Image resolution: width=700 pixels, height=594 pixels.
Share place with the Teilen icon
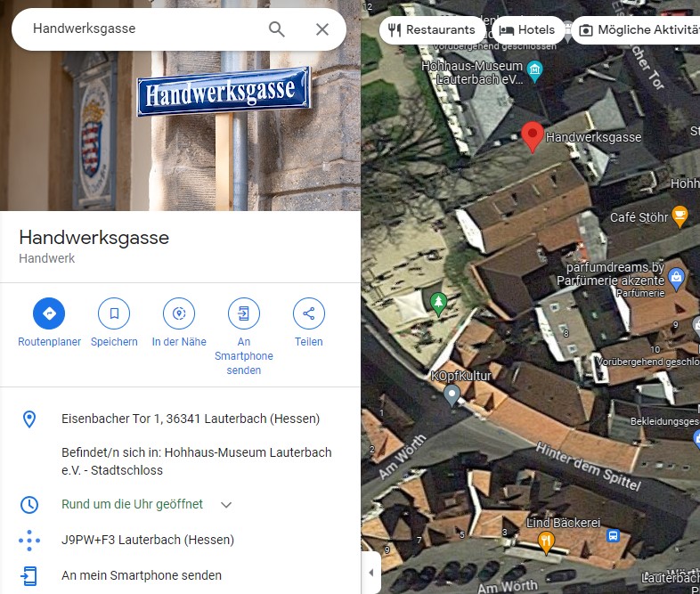click(308, 313)
